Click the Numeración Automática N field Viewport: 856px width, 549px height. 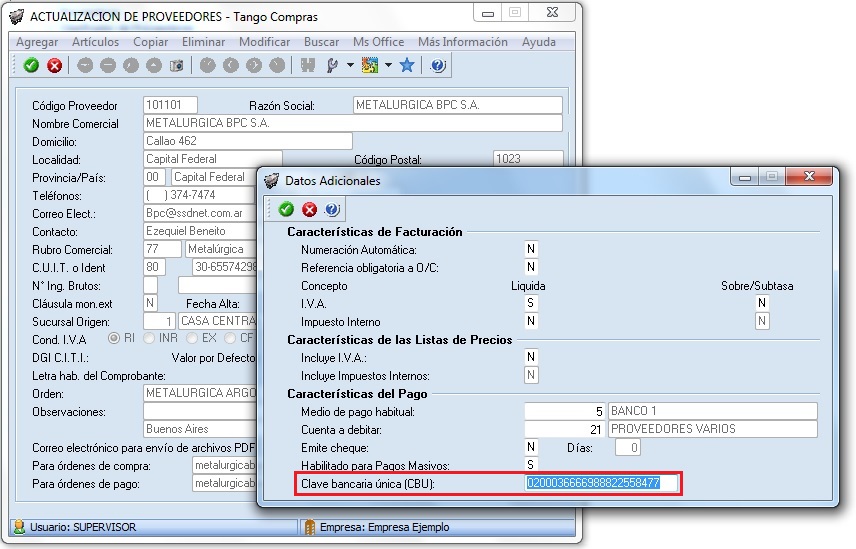click(531, 249)
